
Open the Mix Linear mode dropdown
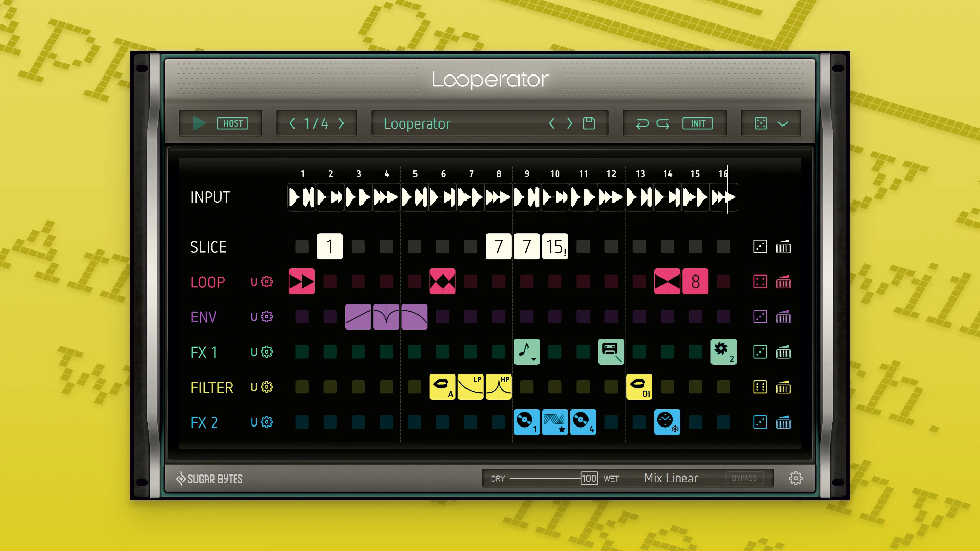(x=671, y=478)
